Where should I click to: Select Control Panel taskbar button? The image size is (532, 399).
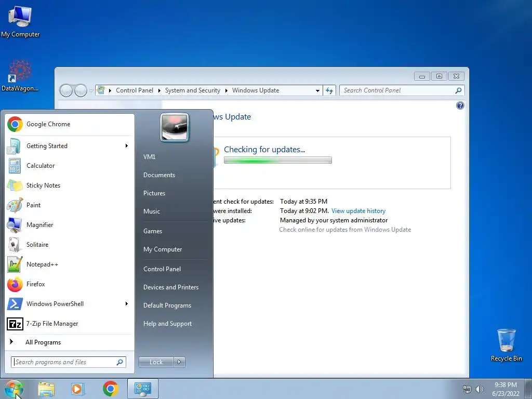(x=142, y=389)
